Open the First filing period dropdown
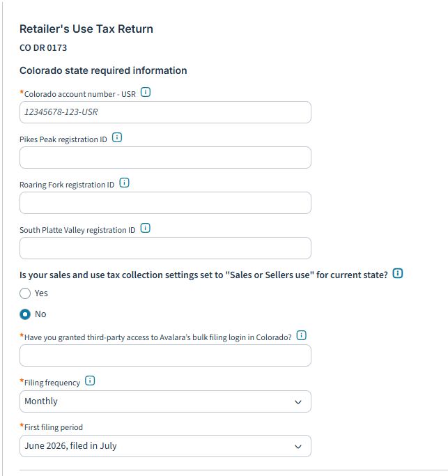The image size is (448, 476). pos(165,446)
